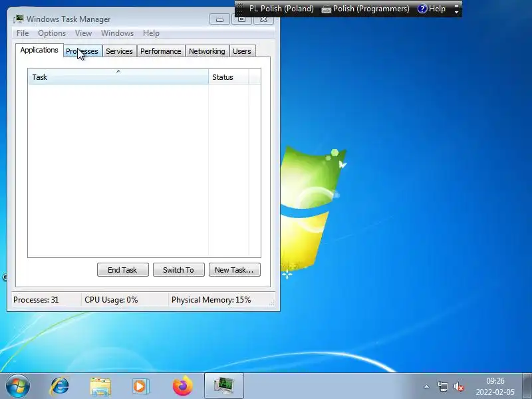Switch to the Networking tab
This screenshot has width=532, height=399.
(x=207, y=51)
